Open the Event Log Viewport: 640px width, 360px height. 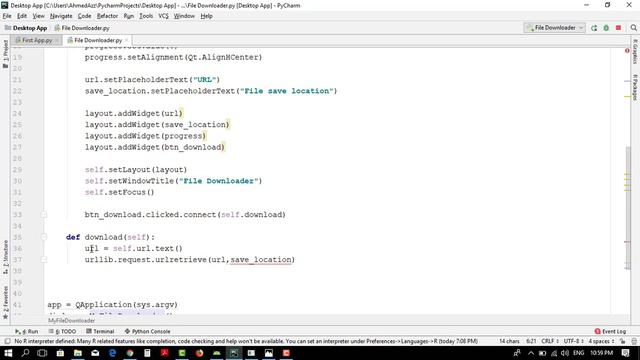tap(611, 331)
